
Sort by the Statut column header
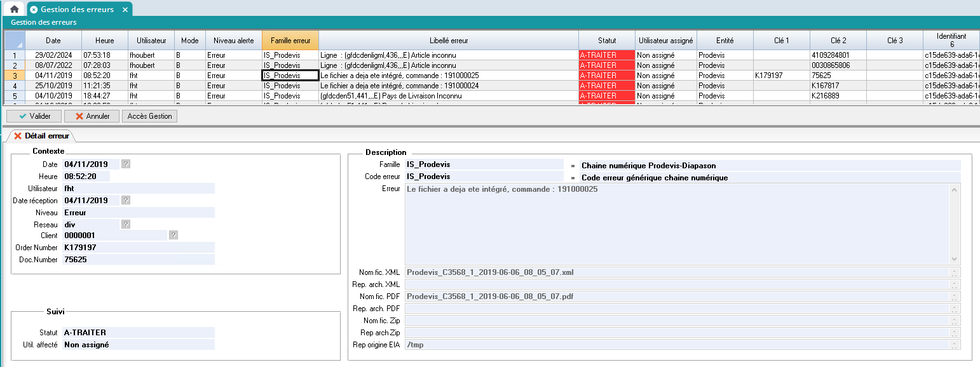(606, 40)
